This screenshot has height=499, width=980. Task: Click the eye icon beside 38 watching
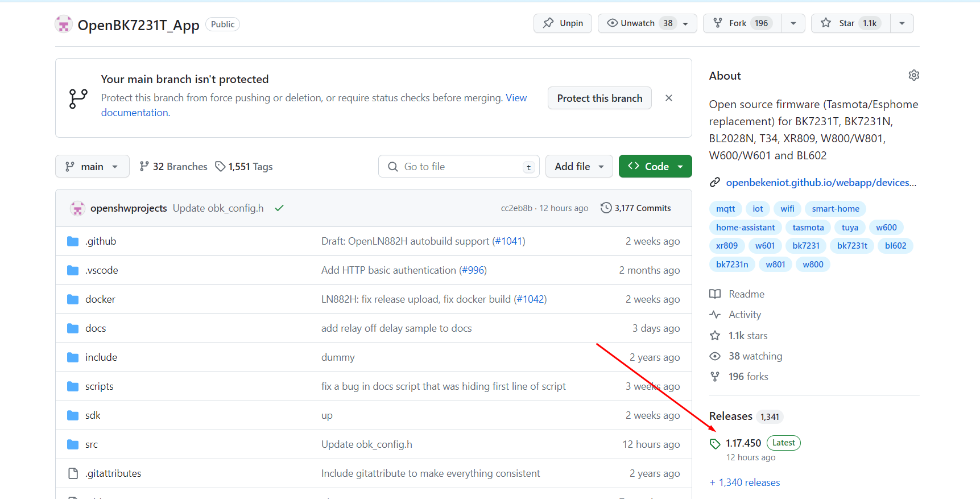[715, 356]
